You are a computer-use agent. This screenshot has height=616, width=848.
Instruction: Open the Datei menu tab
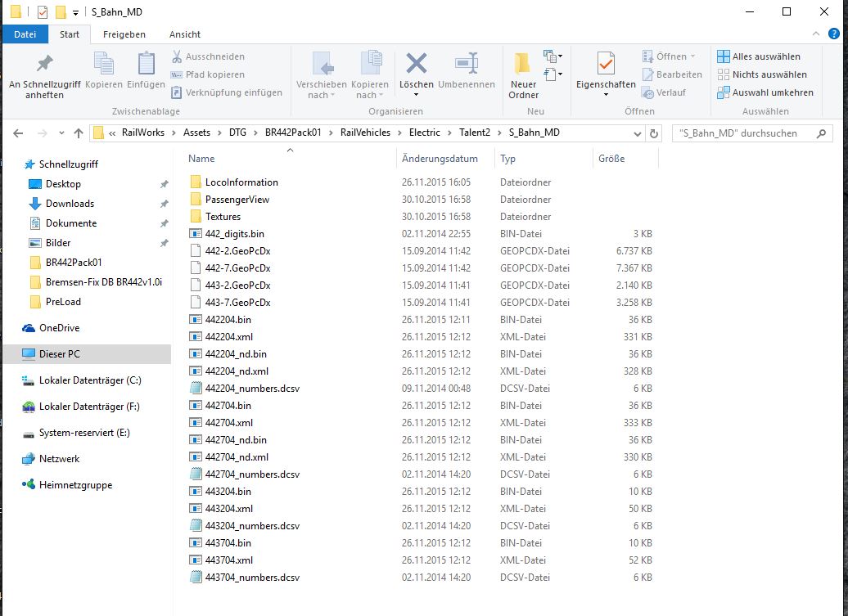click(25, 34)
